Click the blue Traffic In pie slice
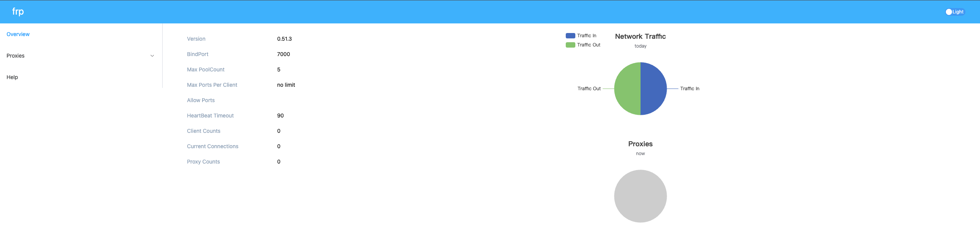The image size is (980, 243). click(x=654, y=89)
